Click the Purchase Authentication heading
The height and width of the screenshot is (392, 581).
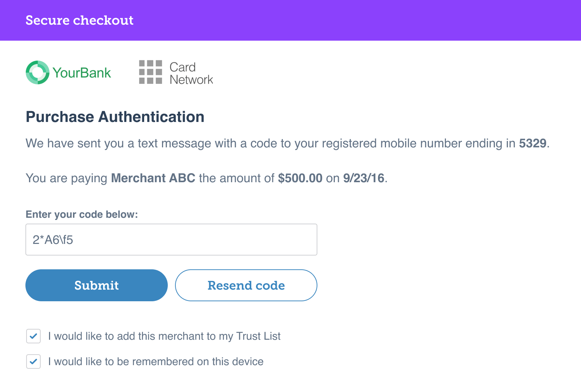click(115, 117)
